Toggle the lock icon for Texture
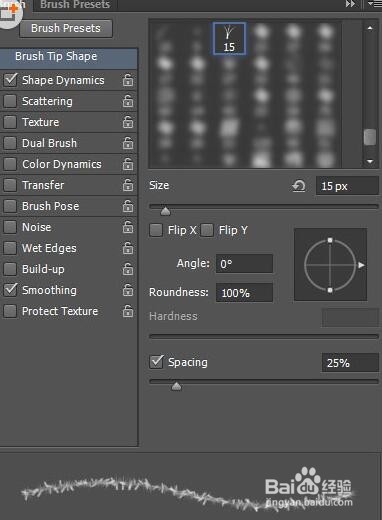The image size is (382, 520). 128,122
